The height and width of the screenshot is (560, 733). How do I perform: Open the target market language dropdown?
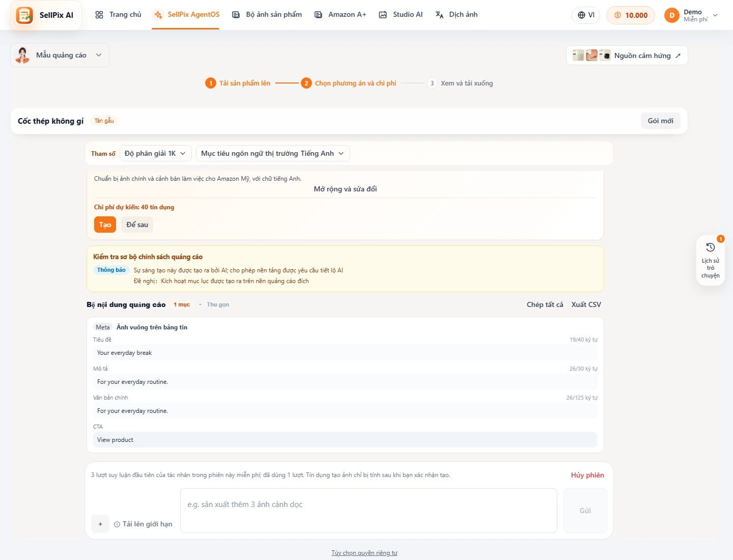coord(273,153)
